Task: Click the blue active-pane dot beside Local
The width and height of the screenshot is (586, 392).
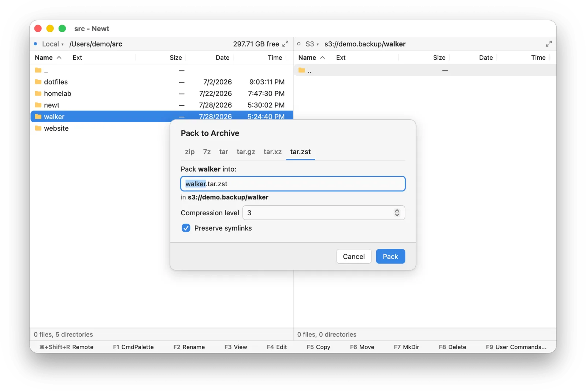Action: coord(36,44)
